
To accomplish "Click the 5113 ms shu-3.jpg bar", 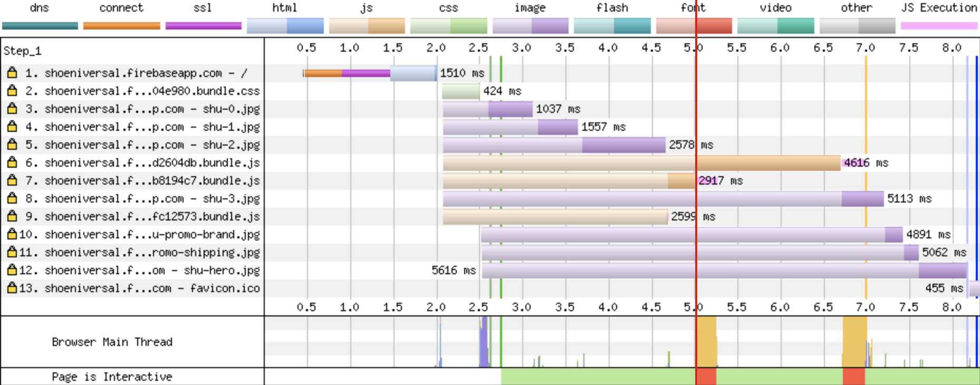I will click(x=664, y=198).
